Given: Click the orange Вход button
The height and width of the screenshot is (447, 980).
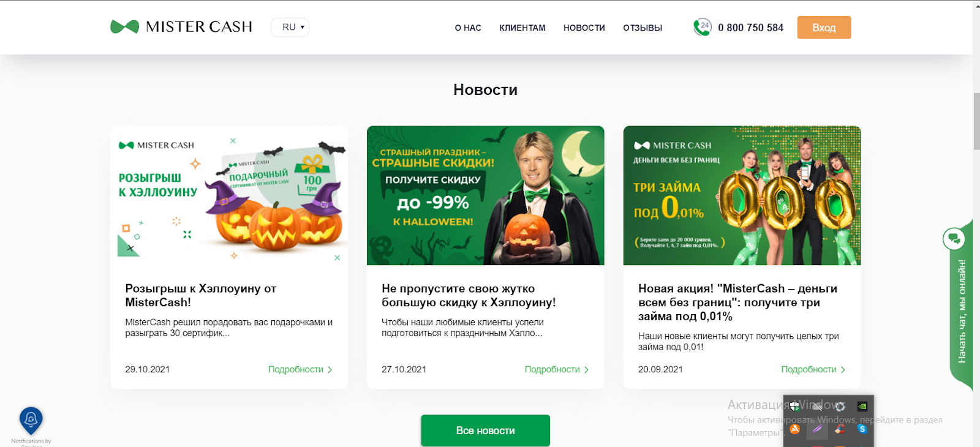Looking at the screenshot, I should (824, 28).
